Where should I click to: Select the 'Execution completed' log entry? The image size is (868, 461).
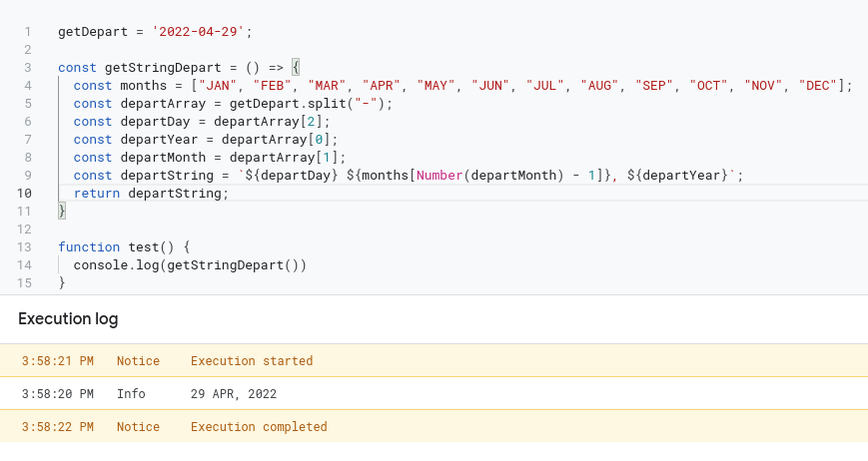(x=434, y=427)
